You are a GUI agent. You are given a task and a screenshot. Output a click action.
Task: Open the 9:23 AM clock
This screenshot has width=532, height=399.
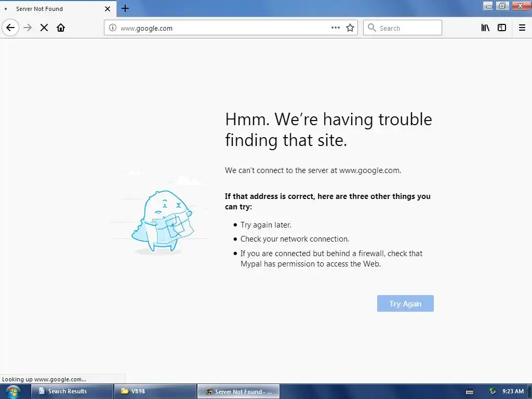point(513,391)
